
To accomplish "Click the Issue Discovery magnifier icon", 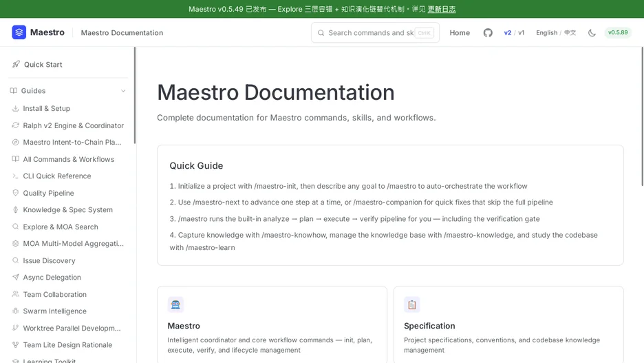I will (x=16, y=260).
